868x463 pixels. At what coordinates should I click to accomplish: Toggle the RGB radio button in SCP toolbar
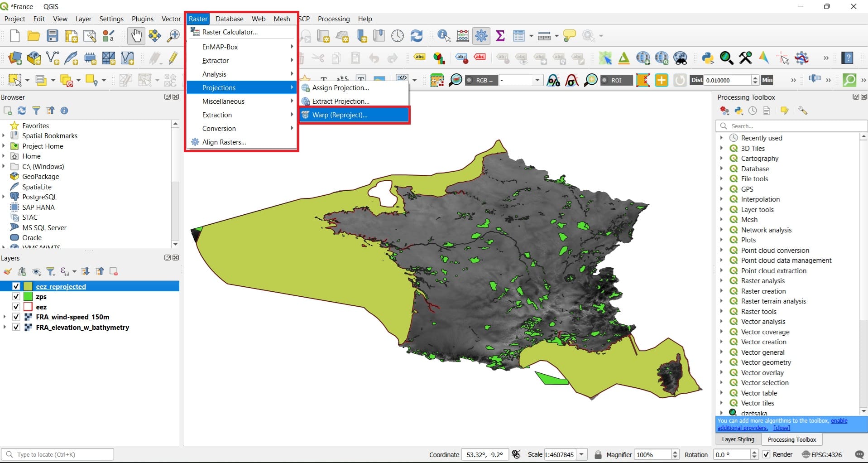pos(469,80)
